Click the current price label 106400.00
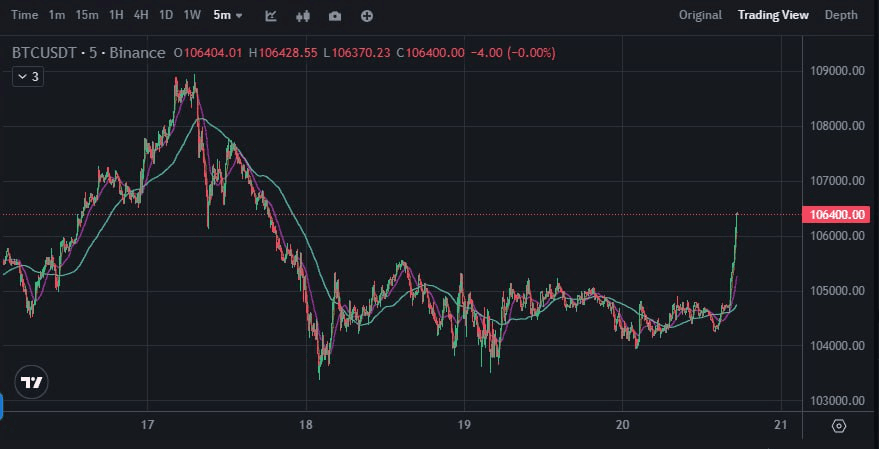 [x=836, y=215]
